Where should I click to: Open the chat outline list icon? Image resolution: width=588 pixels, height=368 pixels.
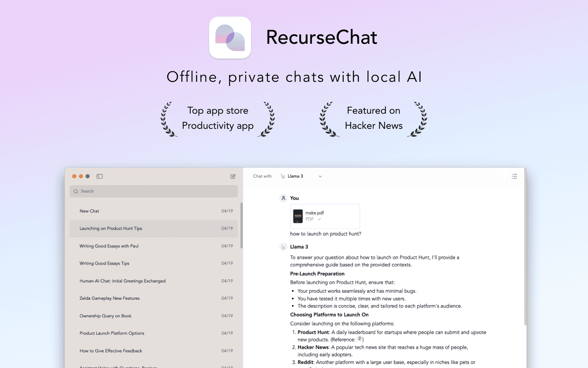(514, 176)
